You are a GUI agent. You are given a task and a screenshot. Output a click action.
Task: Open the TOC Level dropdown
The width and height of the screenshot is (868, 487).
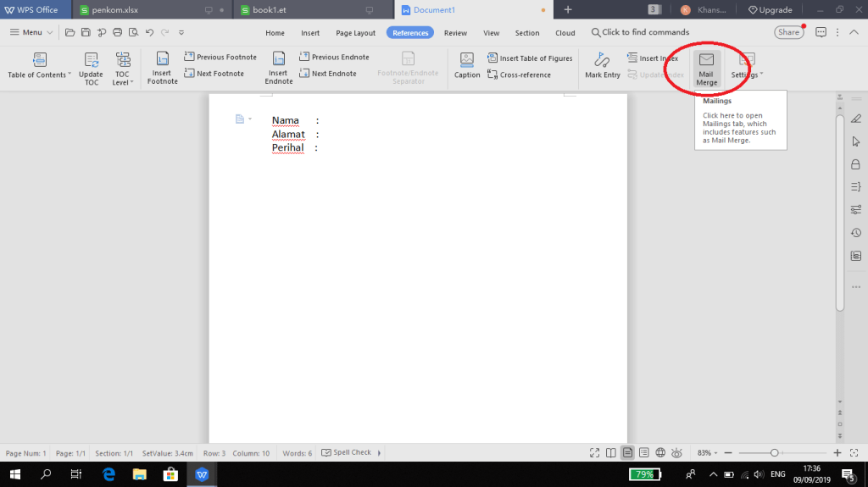123,83
